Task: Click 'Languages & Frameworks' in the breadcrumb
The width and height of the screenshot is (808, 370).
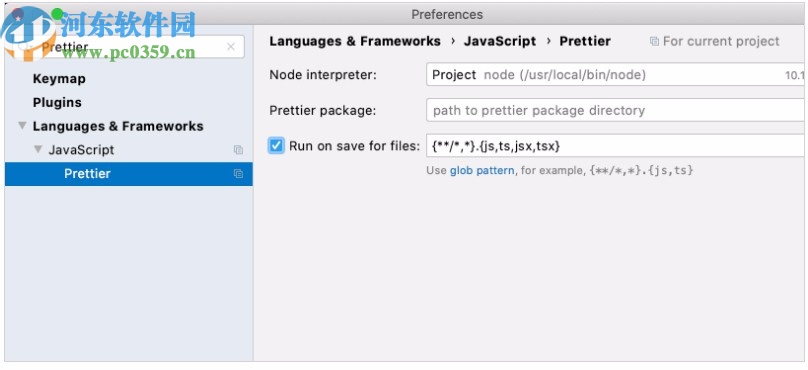Action: tap(355, 41)
